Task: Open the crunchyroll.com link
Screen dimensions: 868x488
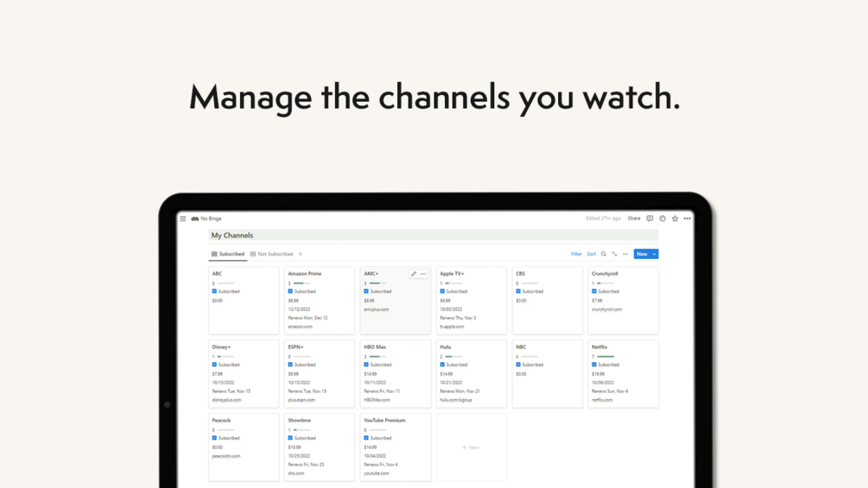Action: tap(606, 309)
